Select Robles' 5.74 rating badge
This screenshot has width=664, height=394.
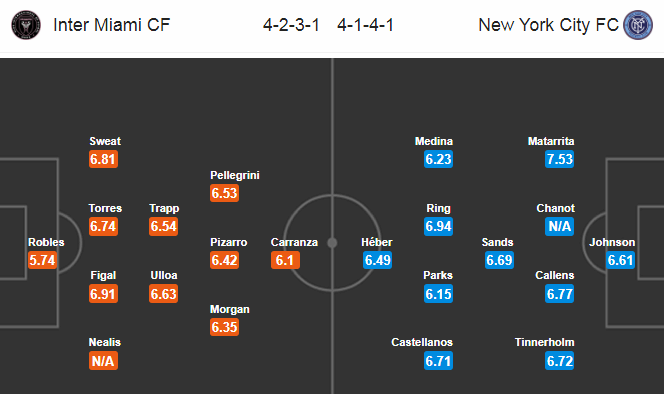click(x=42, y=260)
